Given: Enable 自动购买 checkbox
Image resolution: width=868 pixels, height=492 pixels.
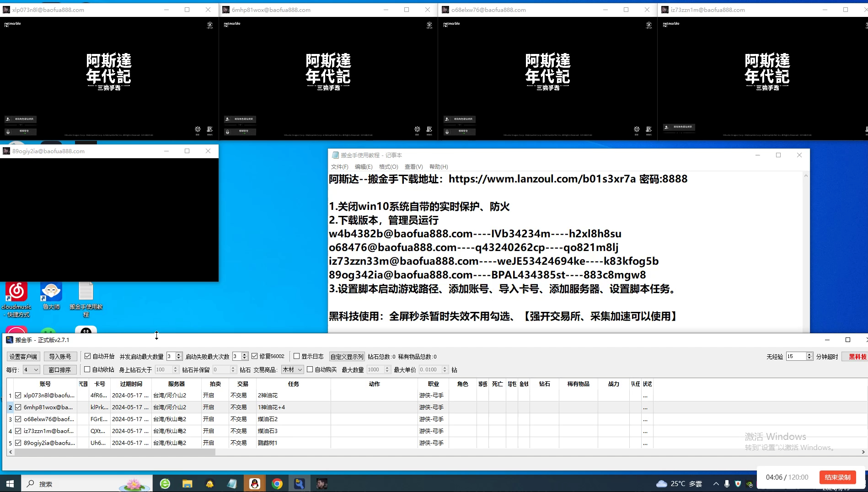Looking at the screenshot, I should [310, 369].
